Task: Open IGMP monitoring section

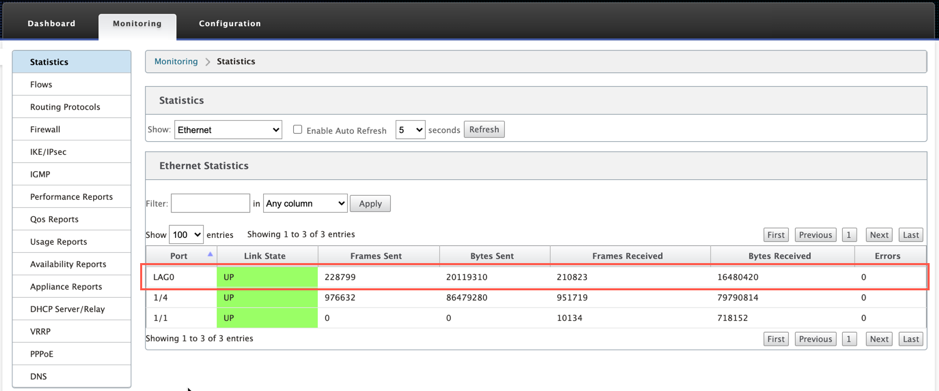Action: coord(72,174)
